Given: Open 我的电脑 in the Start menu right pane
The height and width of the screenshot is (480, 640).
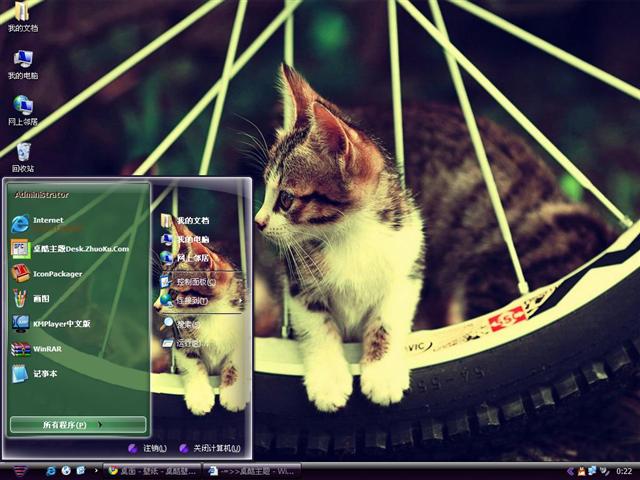Looking at the screenshot, I should (185, 239).
